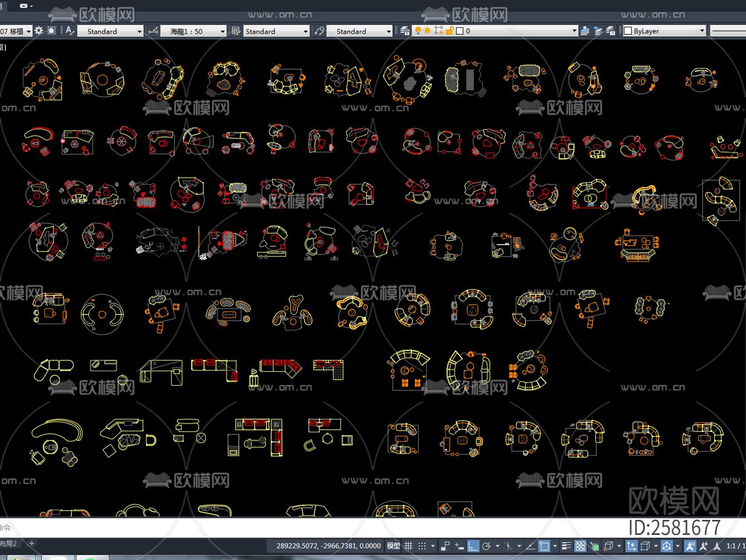Expand 3D object snap options arrow
The width and height of the screenshot is (746, 560).
pos(618,546)
